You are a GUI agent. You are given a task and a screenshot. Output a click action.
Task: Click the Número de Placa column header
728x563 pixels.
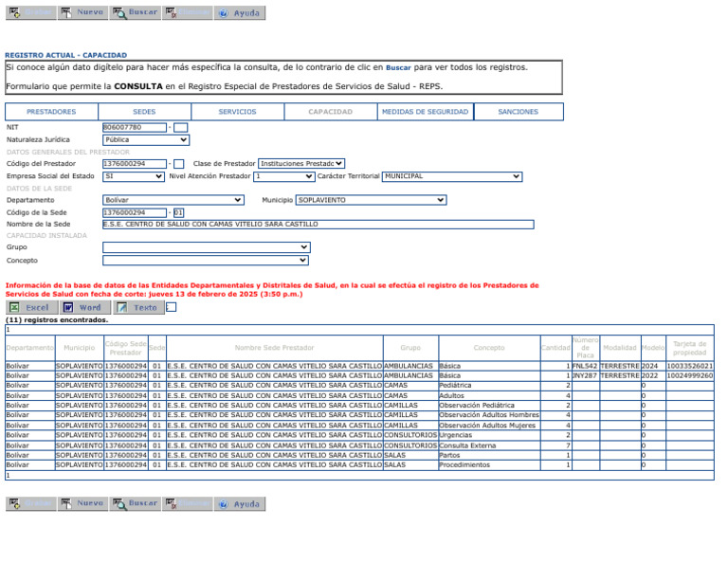click(x=586, y=348)
